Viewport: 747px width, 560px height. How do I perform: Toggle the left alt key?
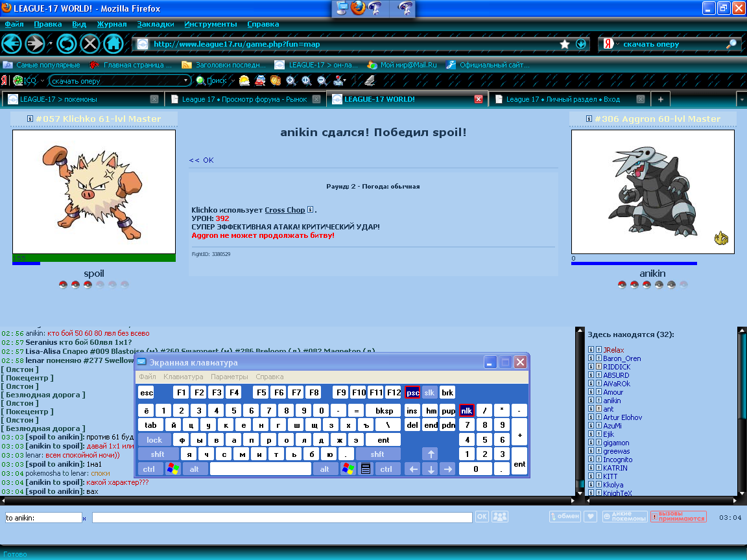pos(194,469)
